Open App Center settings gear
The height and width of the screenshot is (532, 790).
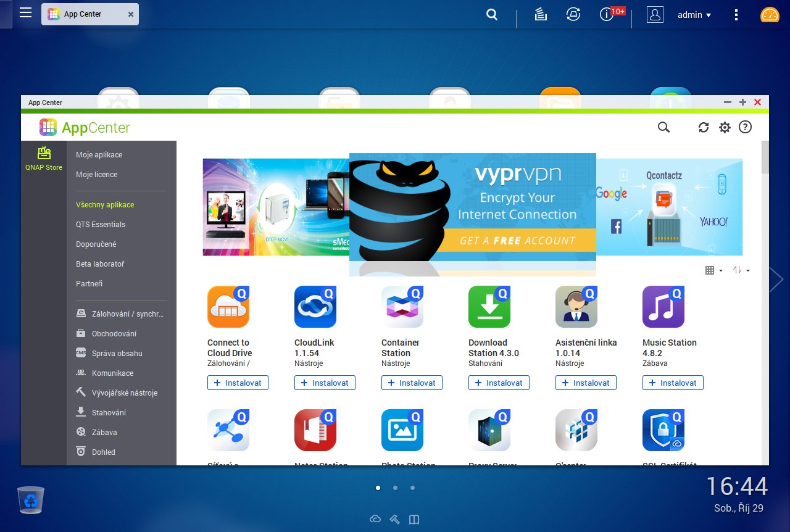click(x=725, y=127)
